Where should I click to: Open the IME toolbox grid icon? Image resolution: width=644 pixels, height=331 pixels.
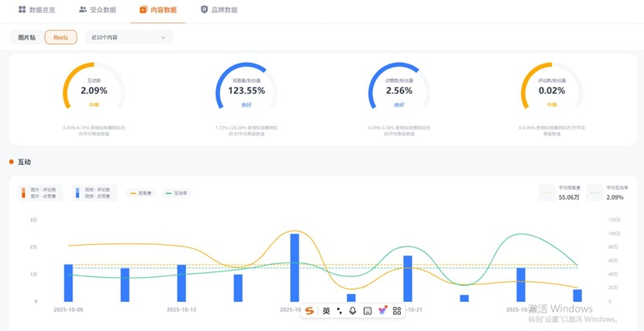(397, 311)
